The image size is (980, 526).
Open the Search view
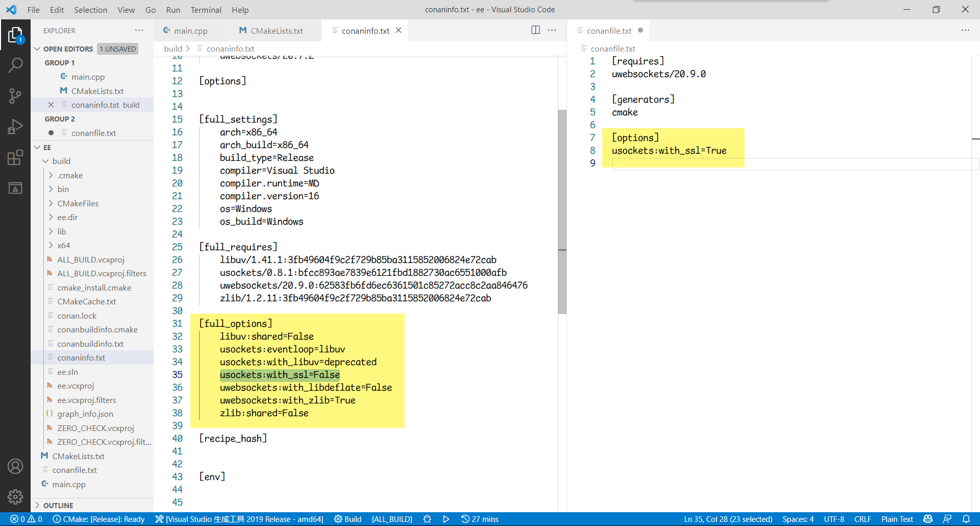(16, 65)
